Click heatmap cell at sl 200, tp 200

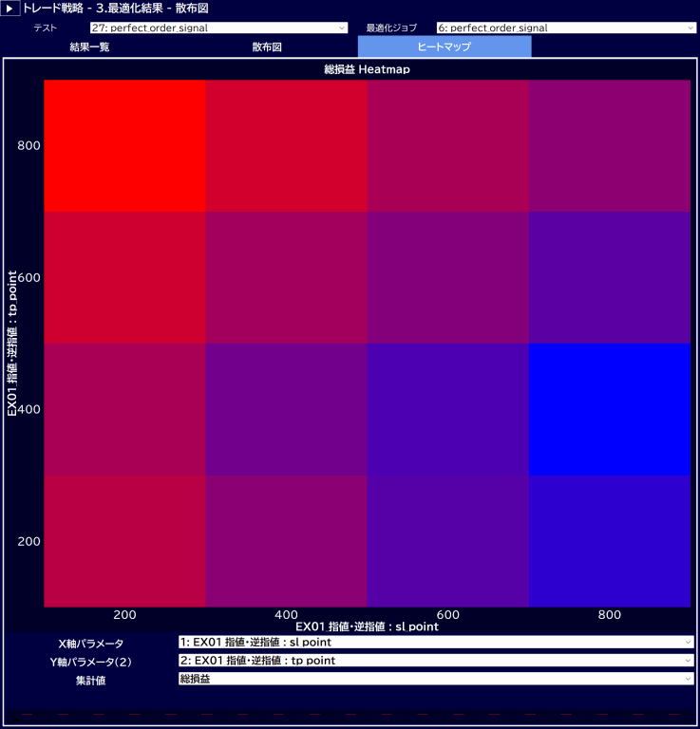coord(124,541)
